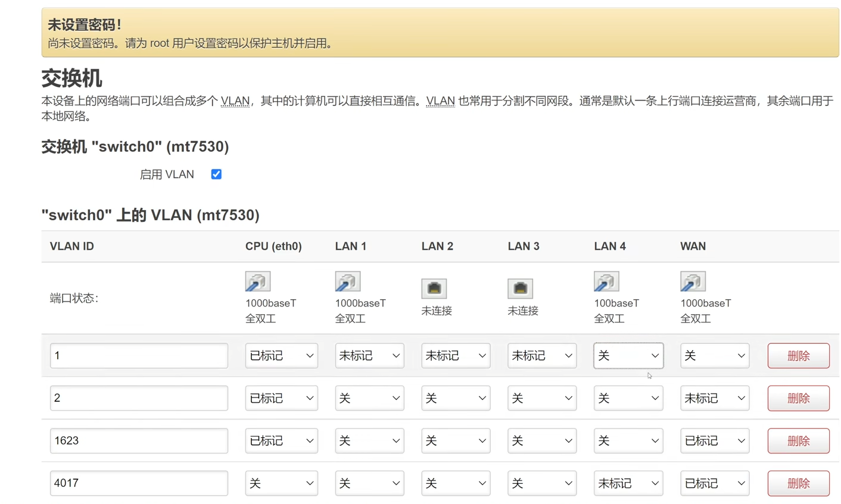Click the CPU (eth0) port status icon
841x504 pixels.
click(258, 281)
